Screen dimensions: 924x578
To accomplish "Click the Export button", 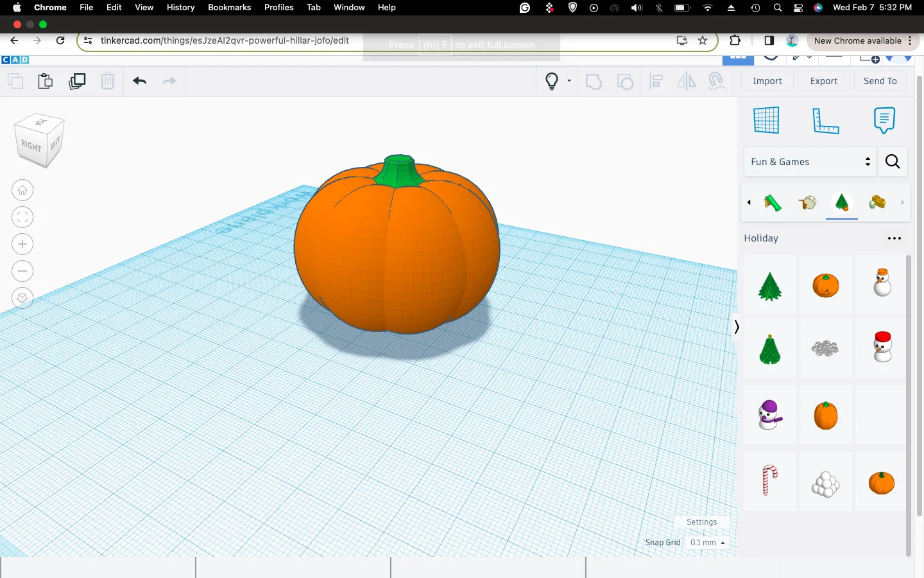I will pyautogui.click(x=823, y=81).
